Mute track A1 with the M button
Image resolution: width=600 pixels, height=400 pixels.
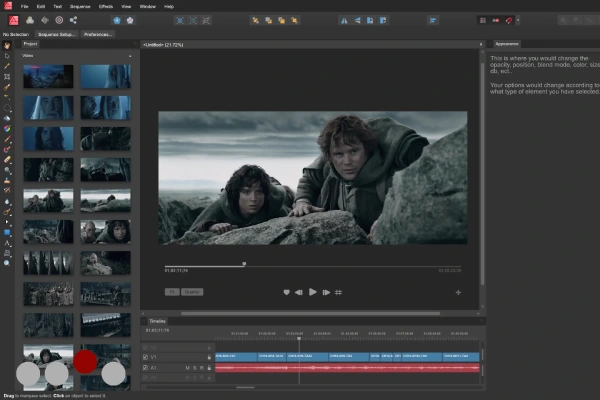pyautogui.click(x=188, y=367)
